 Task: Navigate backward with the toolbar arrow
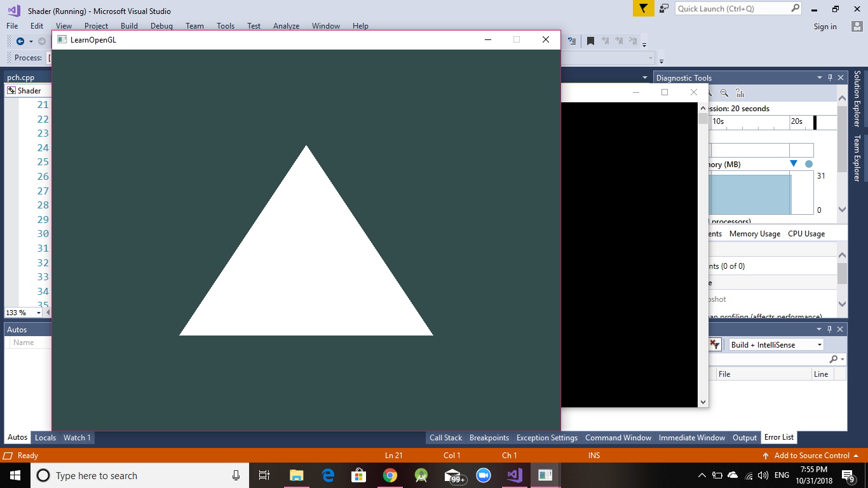point(20,41)
